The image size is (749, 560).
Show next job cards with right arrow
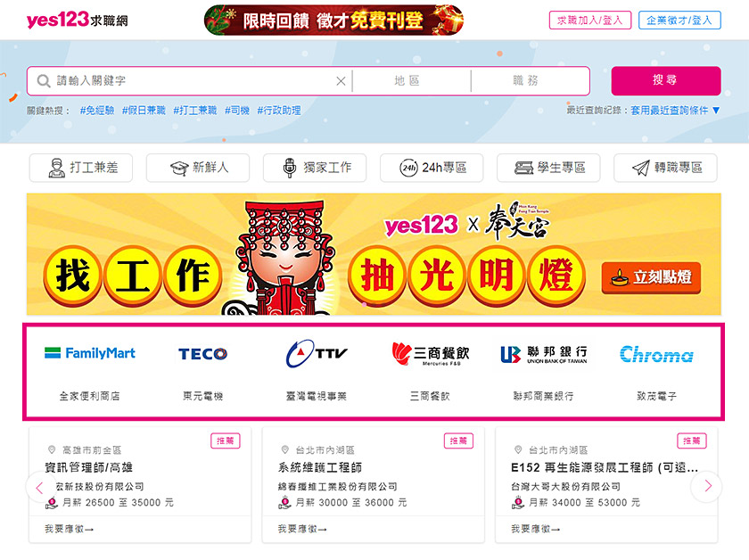[706, 486]
